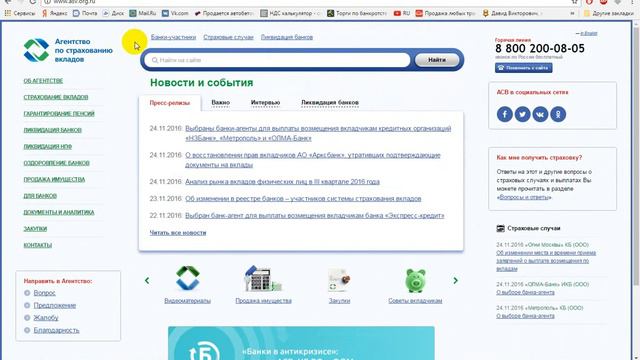The height and width of the screenshot is (360, 640).
Task: Open the Давид Викторович bookmark
Action: 512,13
